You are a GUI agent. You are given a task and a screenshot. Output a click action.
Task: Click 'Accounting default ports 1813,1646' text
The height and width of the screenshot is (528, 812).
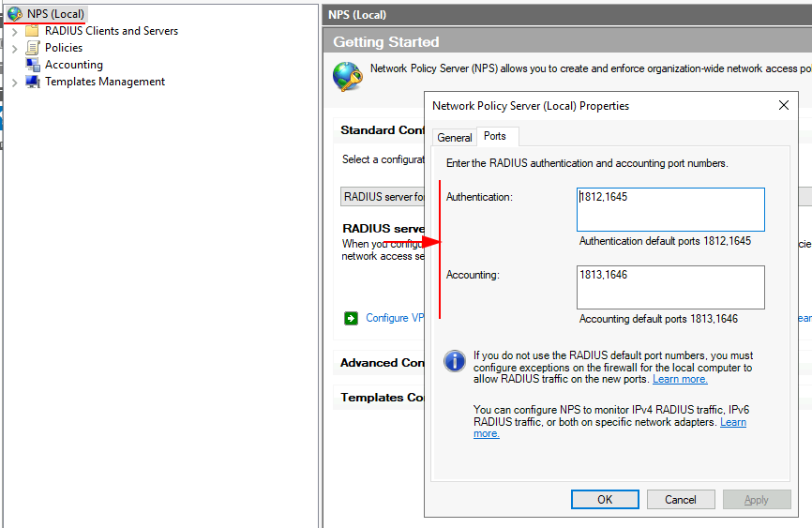658,319
